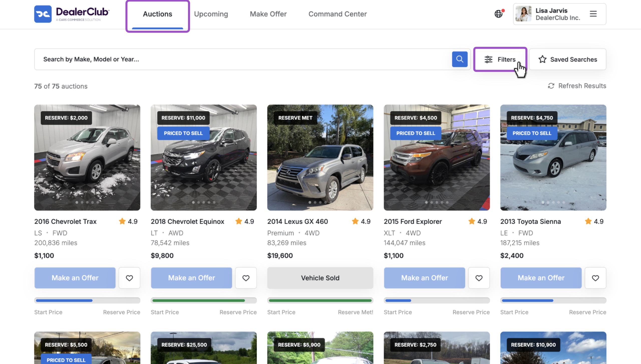641x364 pixels.
Task: Favorite the 2015 Ford Explorer with heart
Action: click(x=479, y=278)
